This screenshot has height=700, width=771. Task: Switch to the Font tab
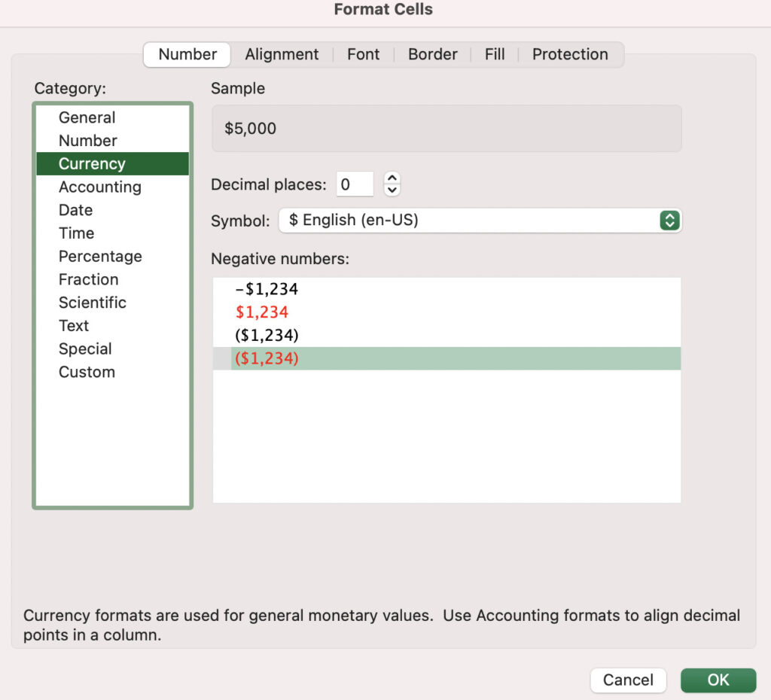pyautogui.click(x=364, y=54)
